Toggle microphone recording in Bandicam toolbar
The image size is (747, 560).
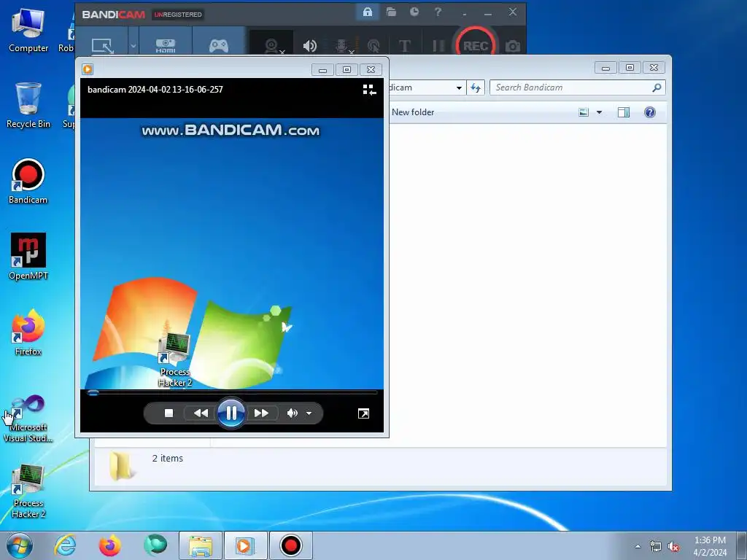342,46
